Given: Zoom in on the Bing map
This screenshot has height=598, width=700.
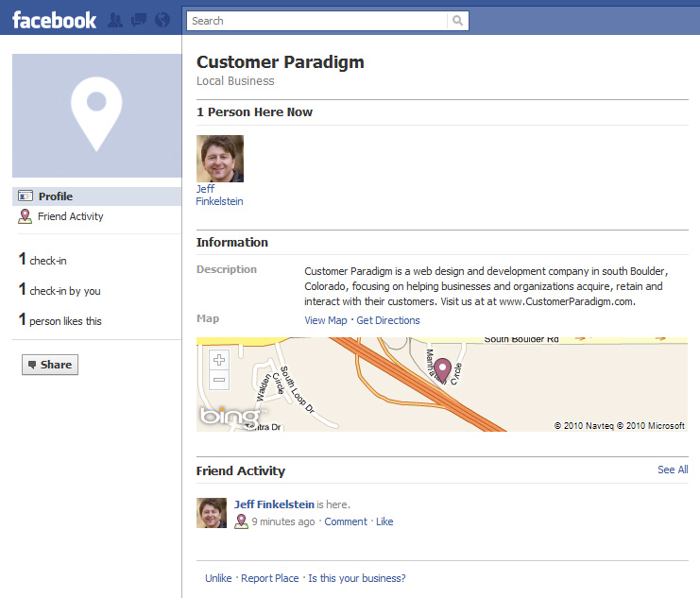Looking at the screenshot, I should click(x=219, y=360).
